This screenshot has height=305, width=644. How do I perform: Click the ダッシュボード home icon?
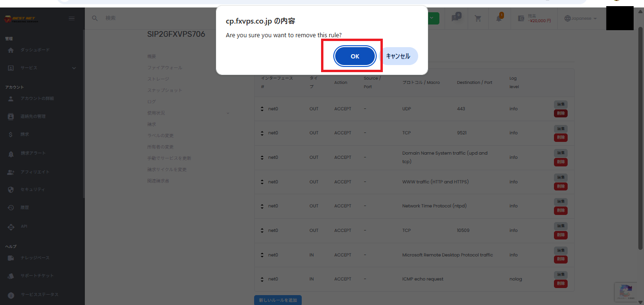click(x=11, y=50)
